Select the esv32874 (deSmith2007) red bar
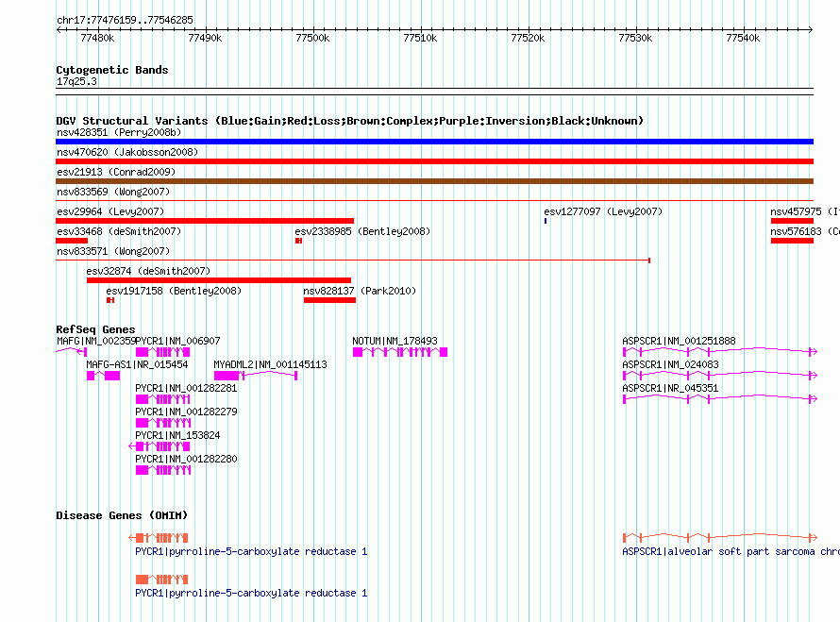Image resolution: width=840 pixels, height=622 pixels. click(219, 280)
